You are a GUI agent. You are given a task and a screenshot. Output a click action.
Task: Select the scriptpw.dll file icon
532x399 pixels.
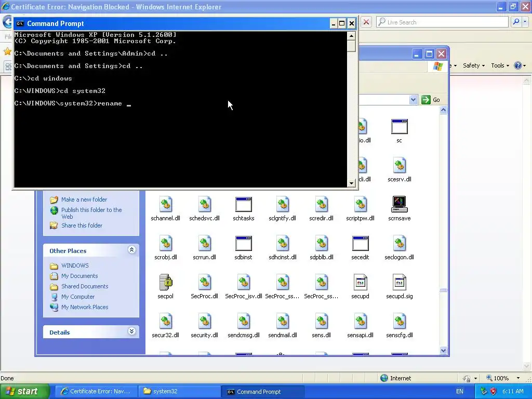pos(361,205)
